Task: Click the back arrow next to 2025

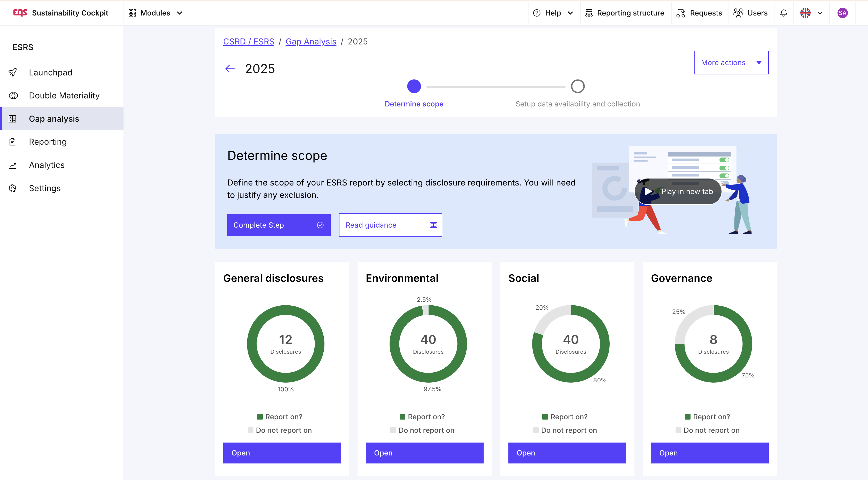Action: pyautogui.click(x=230, y=69)
